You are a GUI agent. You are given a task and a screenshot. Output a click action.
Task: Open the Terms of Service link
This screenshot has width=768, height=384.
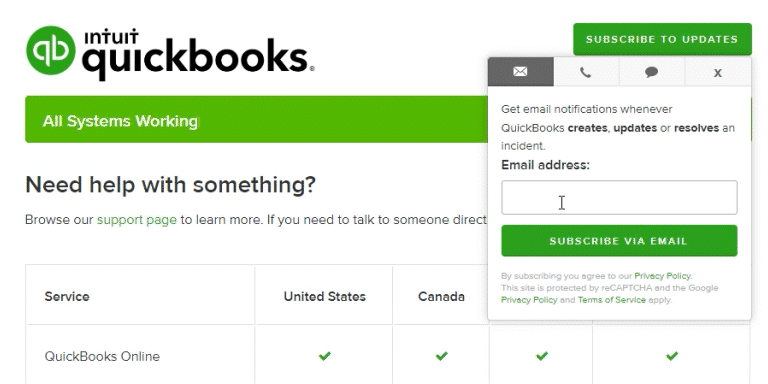pos(612,300)
